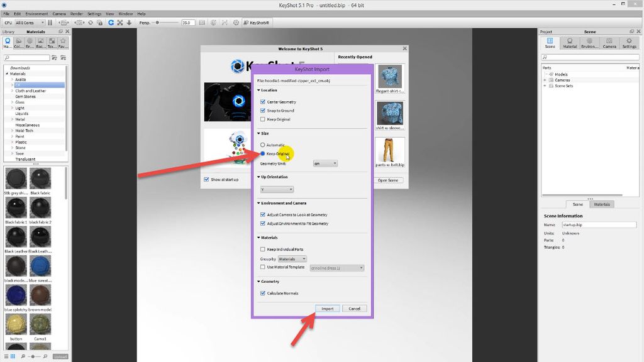
Task: Open the Colors library tab icon
Action: point(18,43)
